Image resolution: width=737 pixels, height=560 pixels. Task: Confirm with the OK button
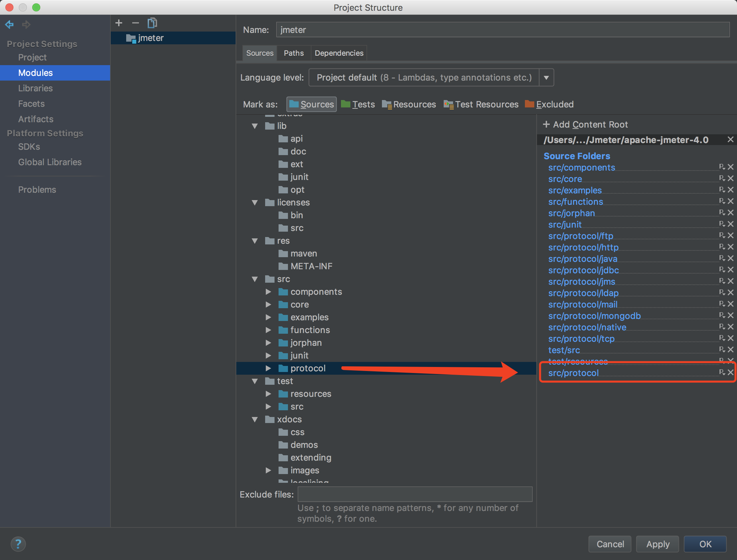[x=705, y=544]
